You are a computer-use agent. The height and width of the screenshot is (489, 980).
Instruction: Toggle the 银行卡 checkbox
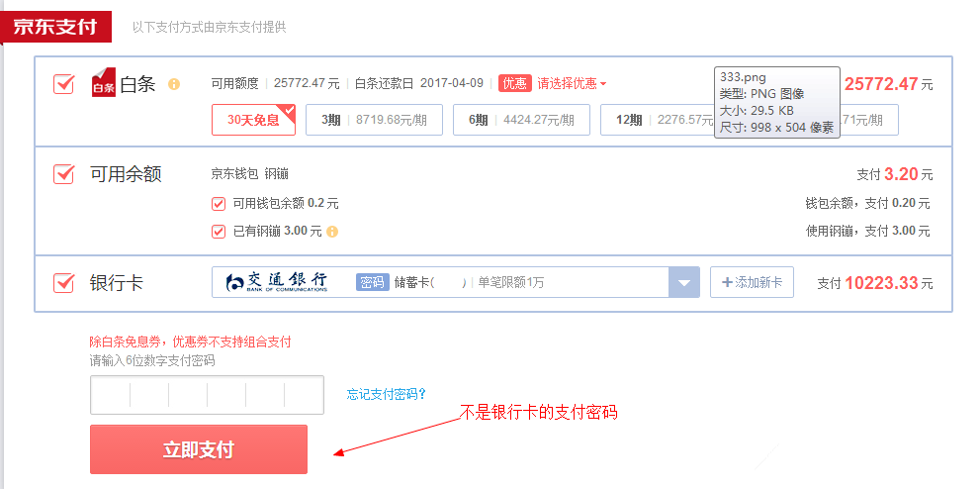point(63,283)
